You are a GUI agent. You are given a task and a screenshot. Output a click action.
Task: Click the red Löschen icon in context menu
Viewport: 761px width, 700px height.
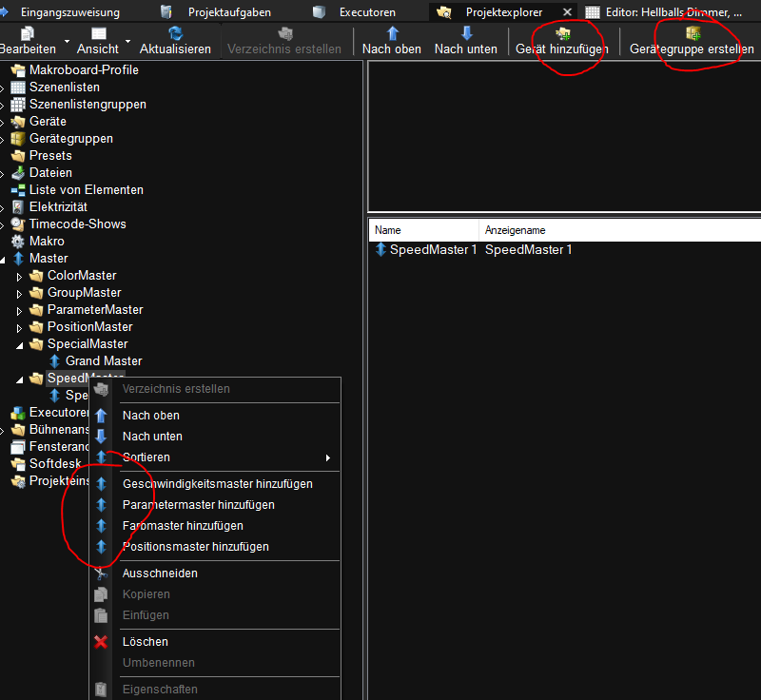click(101, 642)
